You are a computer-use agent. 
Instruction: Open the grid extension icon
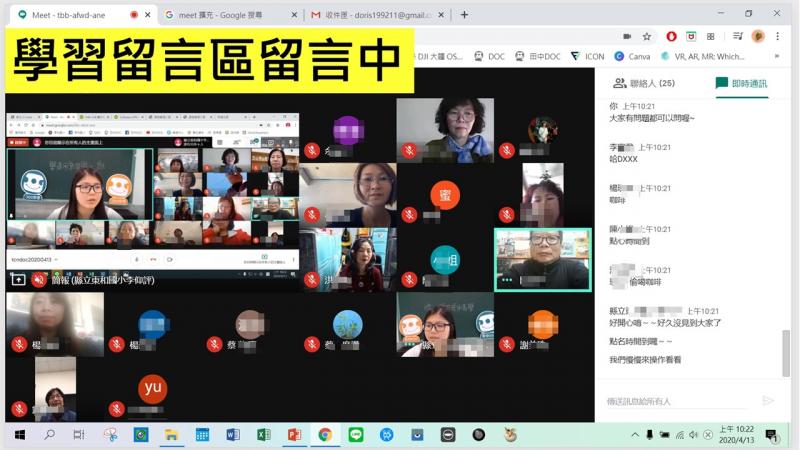710,36
